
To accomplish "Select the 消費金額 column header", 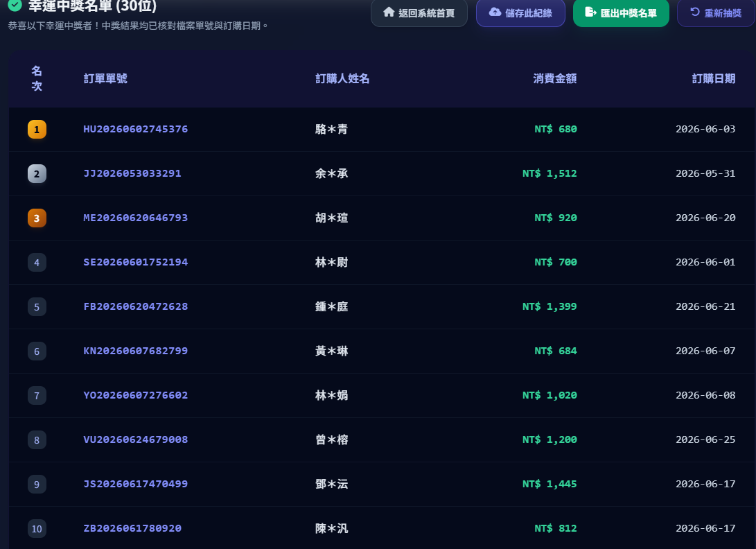I will pyautogui.click(x=555, y=78).
